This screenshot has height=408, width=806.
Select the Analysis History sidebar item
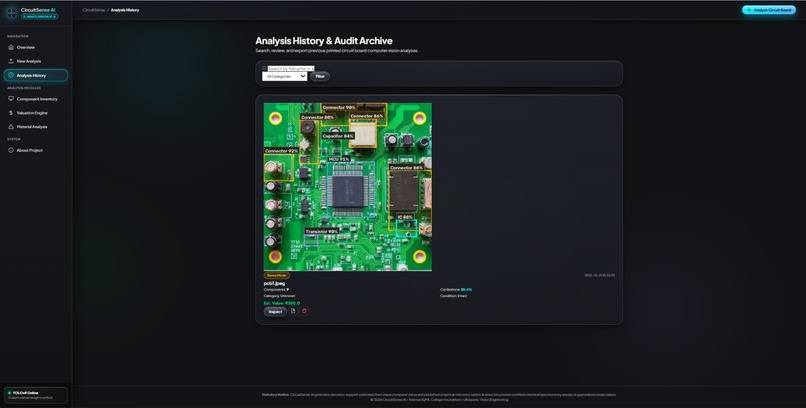pyautogui.click(x=35, y=75)
